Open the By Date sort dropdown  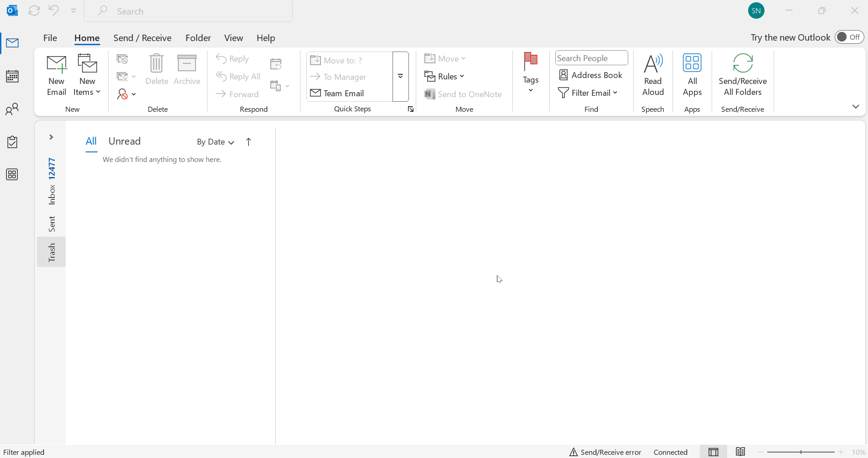(x=216, y=142)
